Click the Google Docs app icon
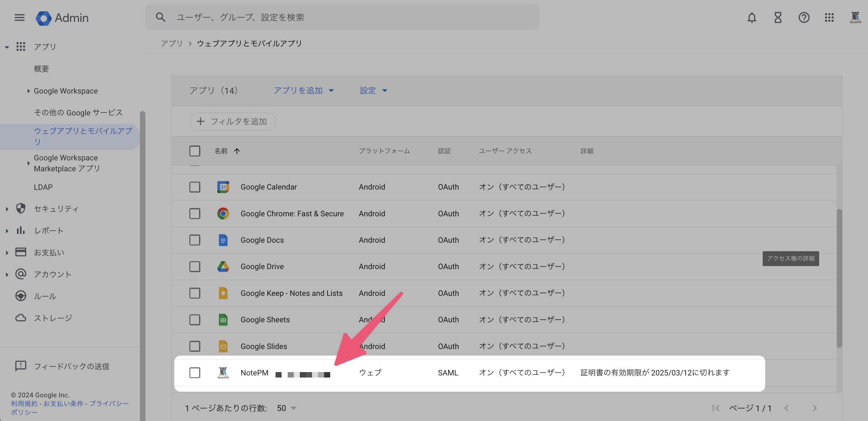Image resolution: width=868 pixels, height=421 pixels. tap(223, 240)
